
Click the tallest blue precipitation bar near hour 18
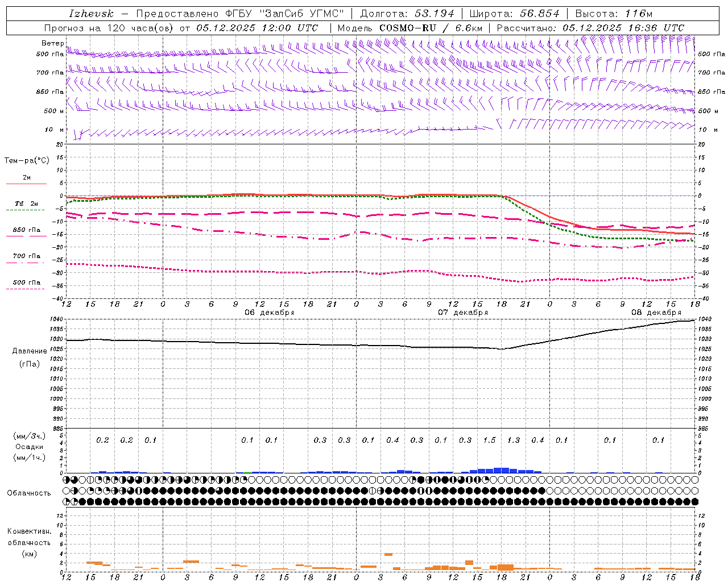[x=501, y=470]
